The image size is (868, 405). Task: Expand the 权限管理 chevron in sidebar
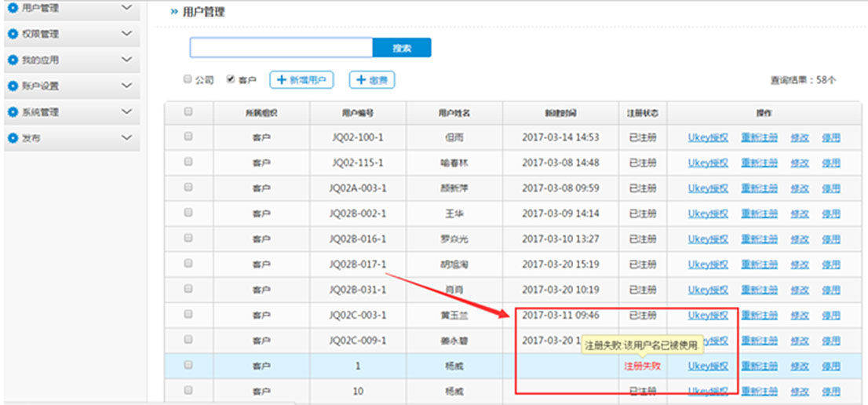127,34
